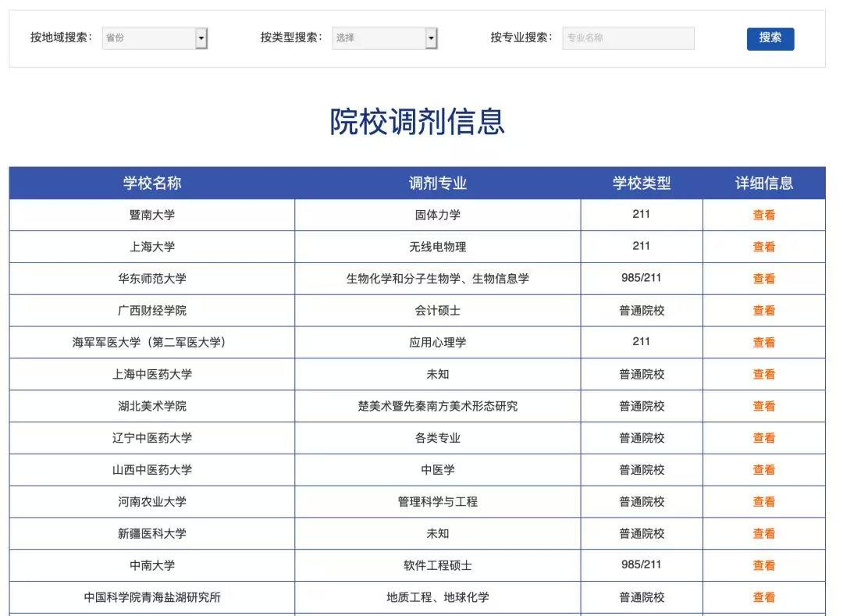Click the major name input field
The width and height of the screenshot is (843, 616).
[628, 38]
